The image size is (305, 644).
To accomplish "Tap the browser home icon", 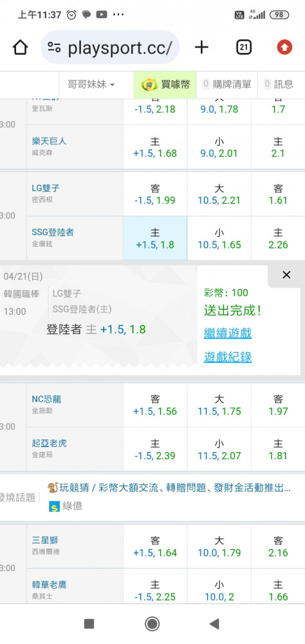I will tap(20, 48).
